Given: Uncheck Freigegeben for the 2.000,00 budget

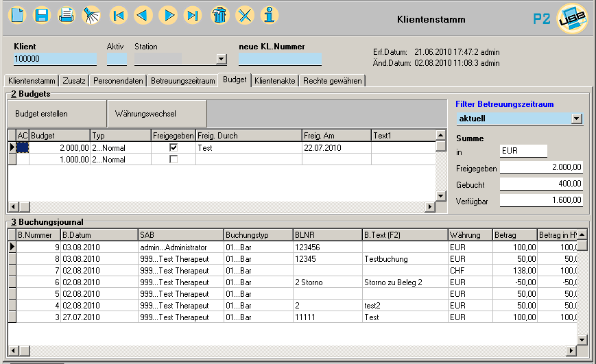Looking at the screenshot, I should tap(174, 147).
